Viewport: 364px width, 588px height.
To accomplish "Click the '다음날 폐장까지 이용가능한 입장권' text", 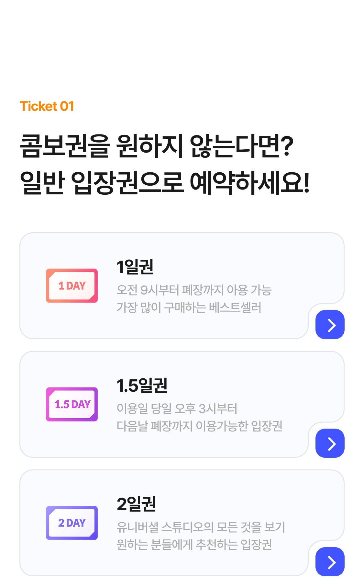I will point(199,426).
